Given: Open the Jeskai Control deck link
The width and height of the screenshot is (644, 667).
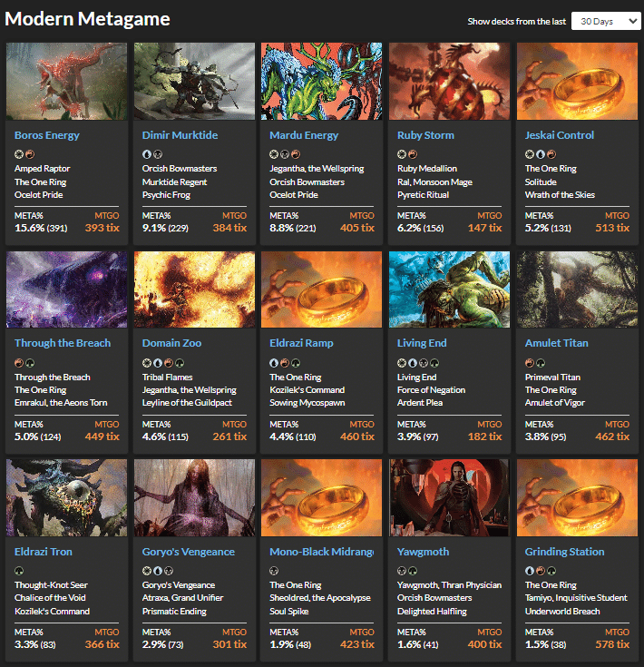Looking at the screenshot, I should click(559, 135).
